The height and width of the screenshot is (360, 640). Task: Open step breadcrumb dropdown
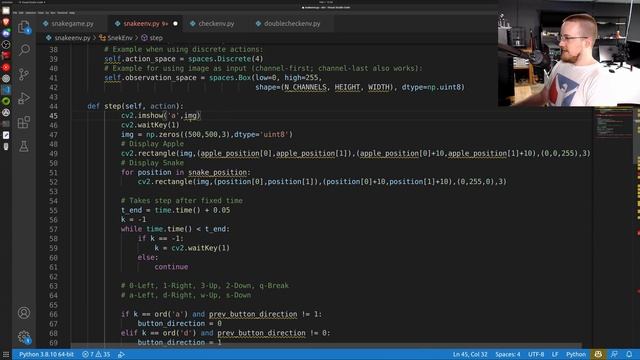[x=152, y=38]
